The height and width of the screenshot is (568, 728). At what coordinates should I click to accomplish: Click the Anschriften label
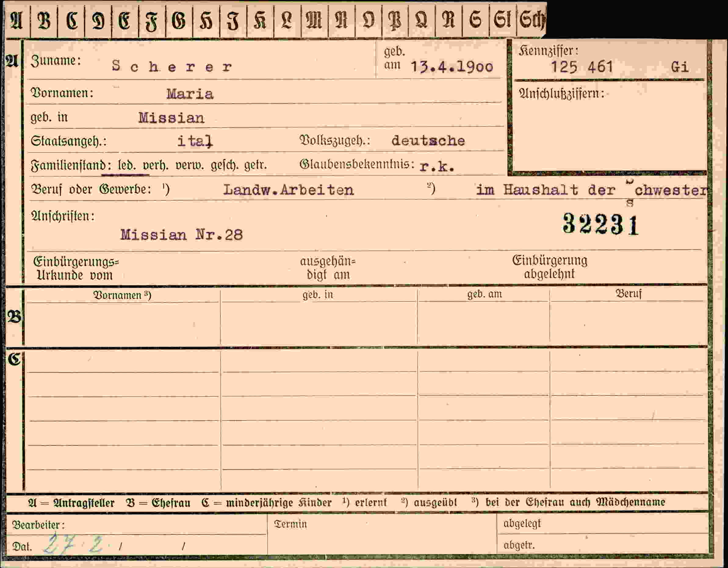point(63,216)
